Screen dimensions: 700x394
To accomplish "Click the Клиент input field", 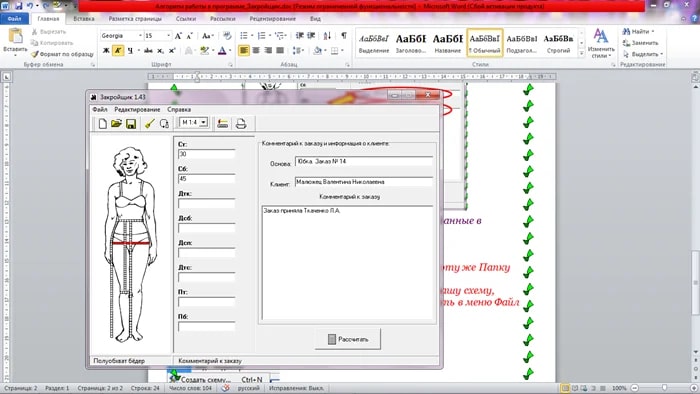I will coord(363,182).
